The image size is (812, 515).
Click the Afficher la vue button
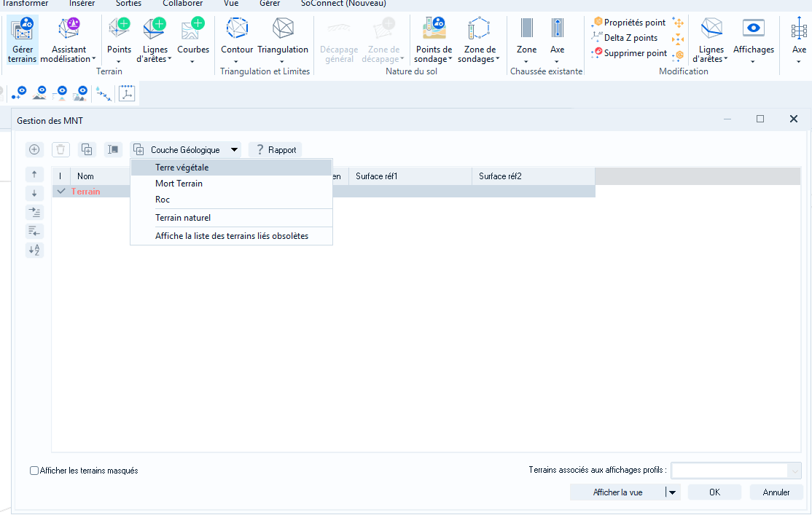618,492
